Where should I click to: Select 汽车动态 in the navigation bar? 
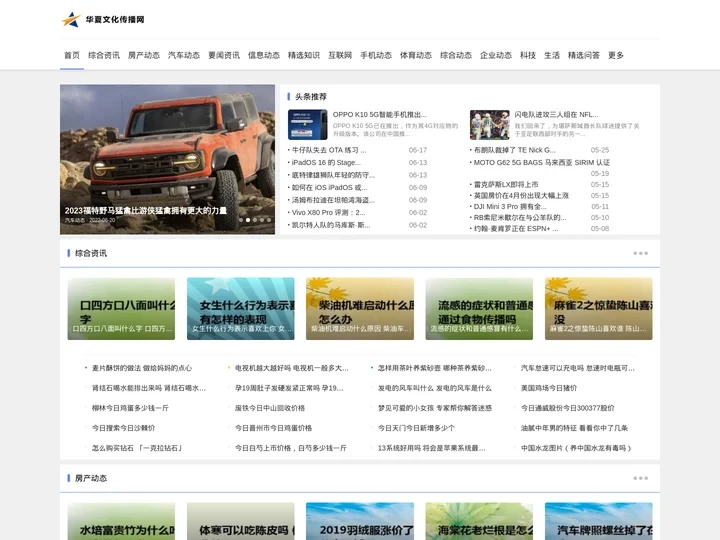184,55
